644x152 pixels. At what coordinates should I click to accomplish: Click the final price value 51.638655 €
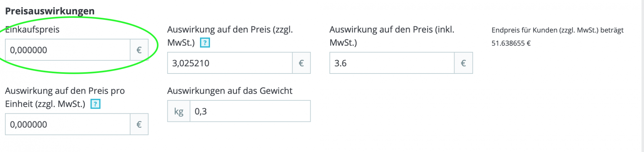coord(511,43)
